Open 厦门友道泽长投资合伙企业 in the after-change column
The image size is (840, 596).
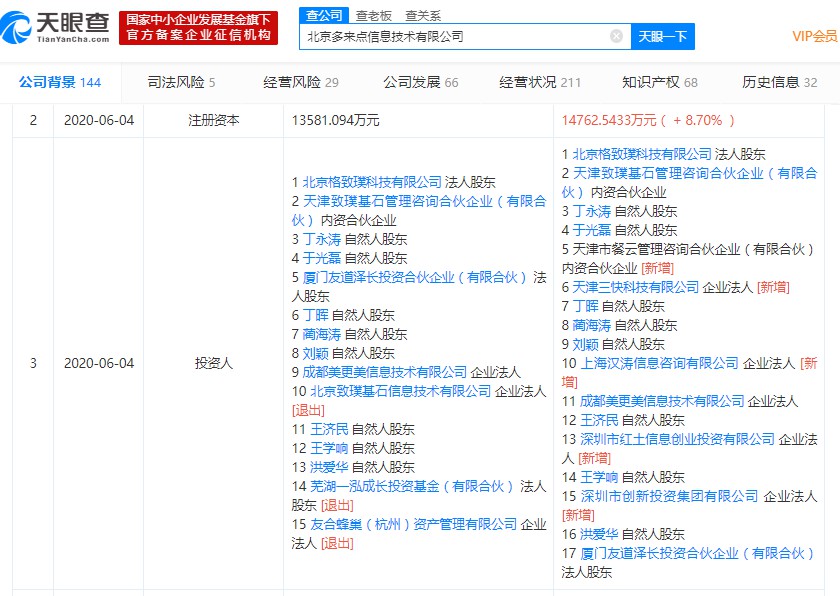tap(696, 554)
